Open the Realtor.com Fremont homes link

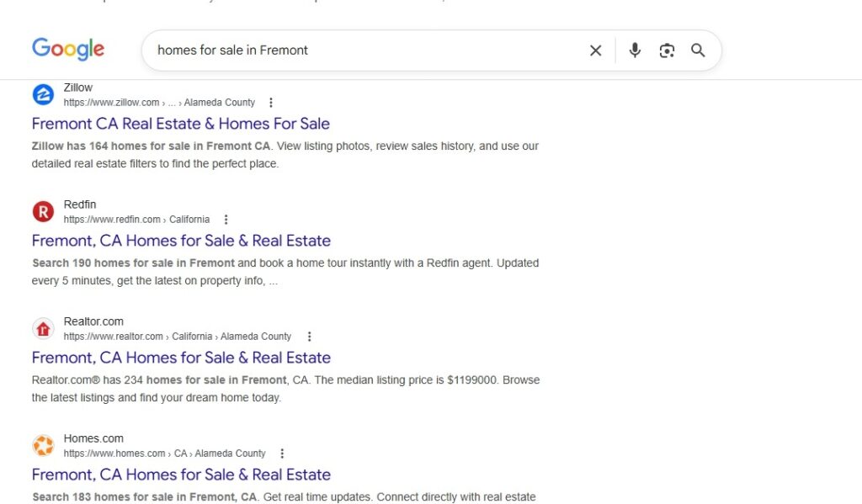pyautogui.click(x=180, y=358)
